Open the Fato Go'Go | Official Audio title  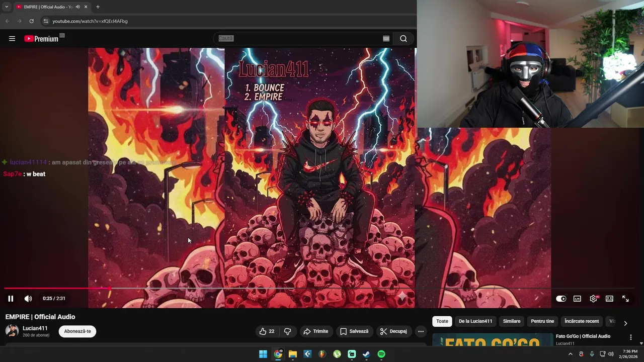583,336
